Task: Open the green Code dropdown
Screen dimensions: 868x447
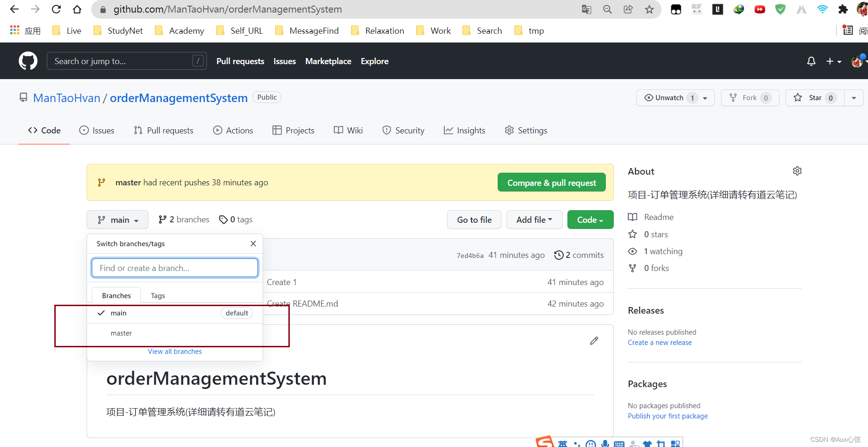Action: (590, 220)
